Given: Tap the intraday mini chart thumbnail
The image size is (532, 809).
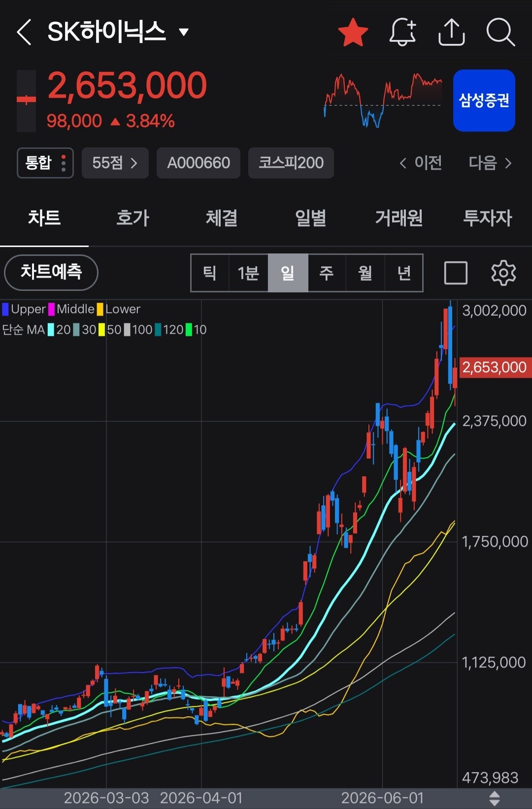Looking at the screenshot, I should pyautogui.click(x=383, y=101).
